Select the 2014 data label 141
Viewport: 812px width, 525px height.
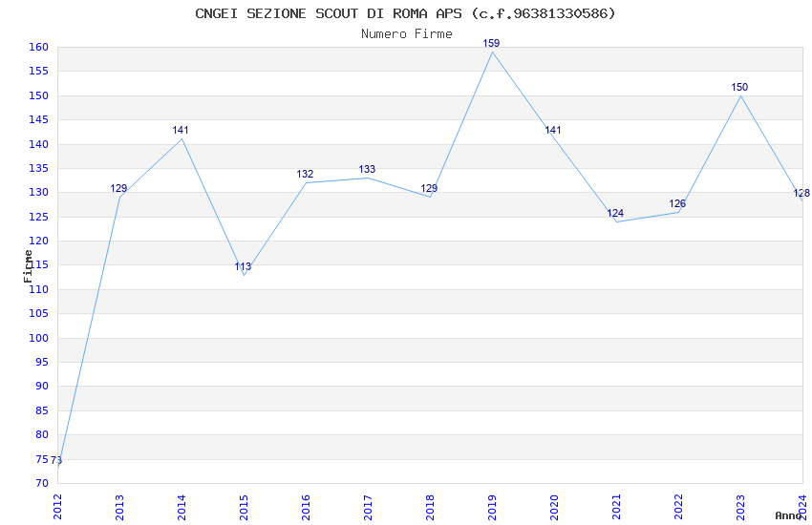point(181,131)
